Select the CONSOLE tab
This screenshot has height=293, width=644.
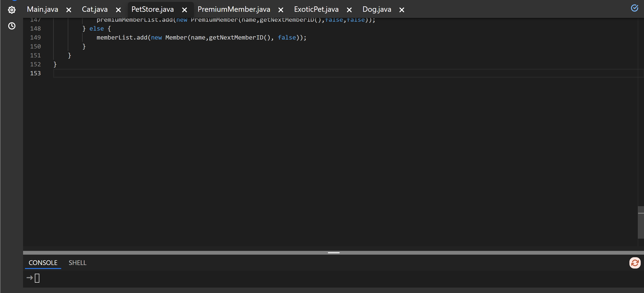(x=43, y=263)
